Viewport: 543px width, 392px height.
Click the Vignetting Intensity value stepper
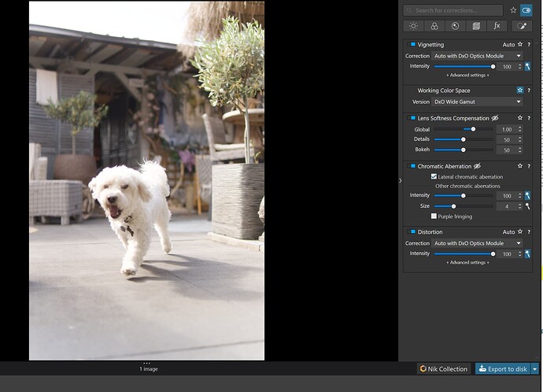point(519,66)
